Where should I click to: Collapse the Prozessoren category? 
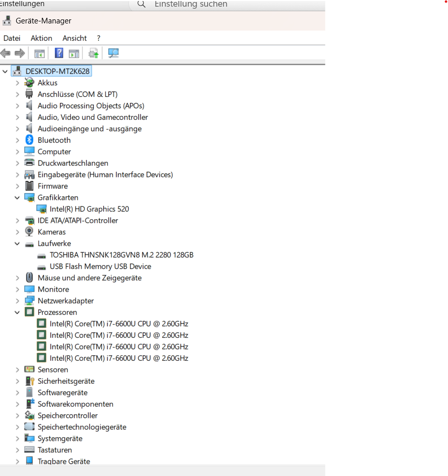click(x=17, y=313)
